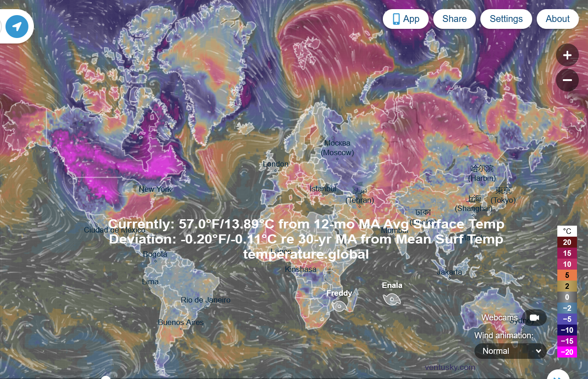The image size is (588, 379).
Task: Click the phone icon in App button
Action: [396, 19]
